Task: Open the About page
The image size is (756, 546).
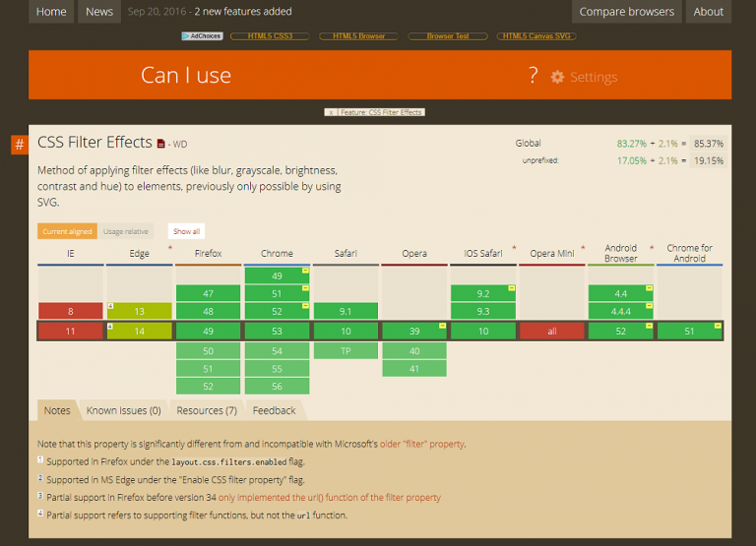Action: (x=708, y=12)
